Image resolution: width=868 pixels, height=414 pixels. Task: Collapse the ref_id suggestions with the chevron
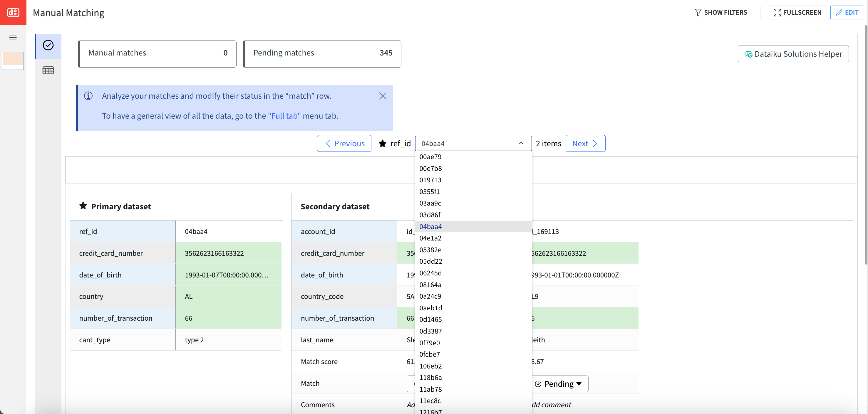[521, 143]
